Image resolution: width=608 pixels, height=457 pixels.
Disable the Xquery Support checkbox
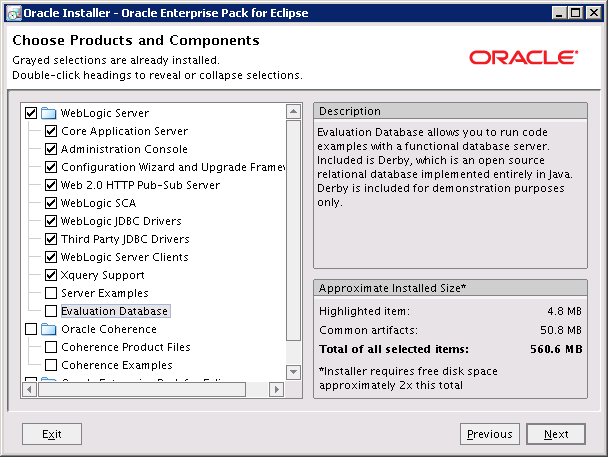51,275
